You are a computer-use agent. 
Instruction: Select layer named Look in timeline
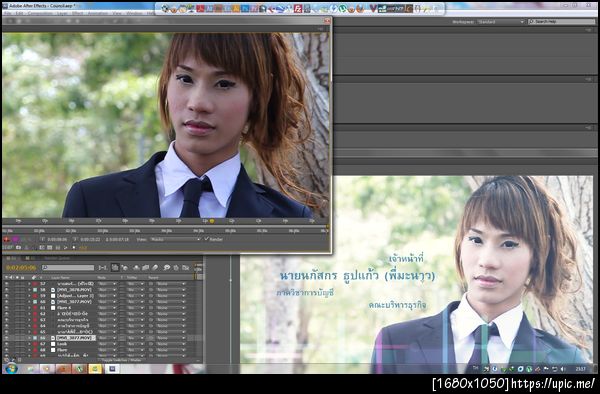click(62, 344)
